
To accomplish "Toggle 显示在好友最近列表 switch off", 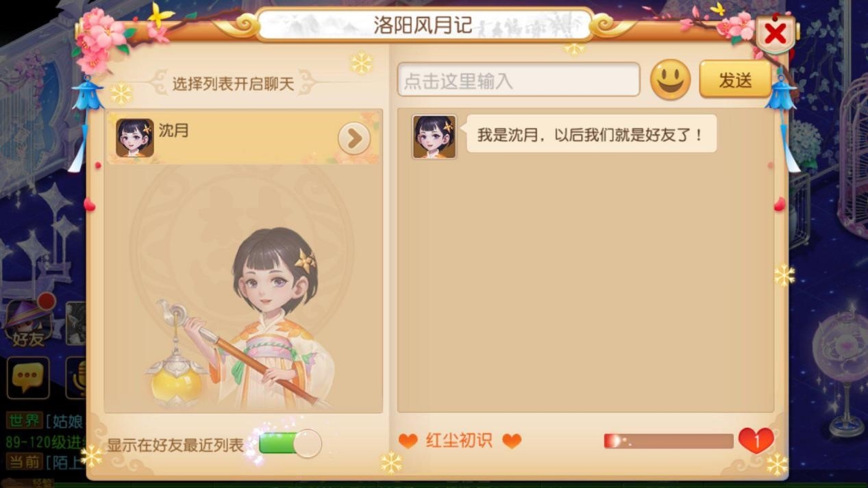I will tap(290, 444).
